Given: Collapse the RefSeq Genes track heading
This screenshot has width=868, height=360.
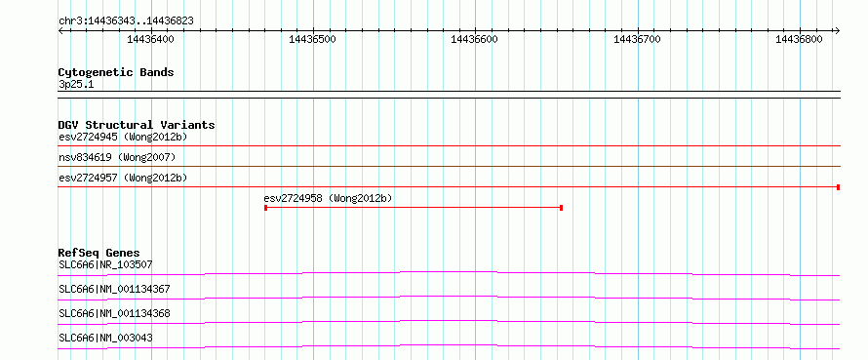Looking at the screenshot, I should 99,253.
